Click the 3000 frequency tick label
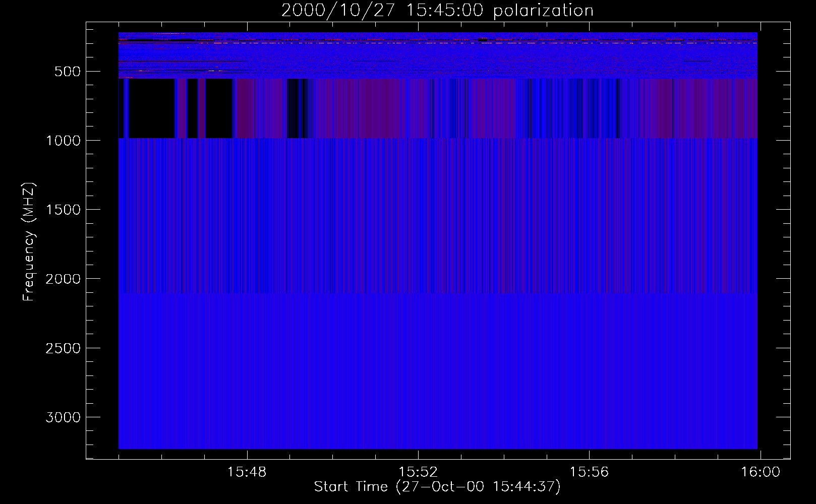Screen dimensions: 816x504 click(63, 417)
